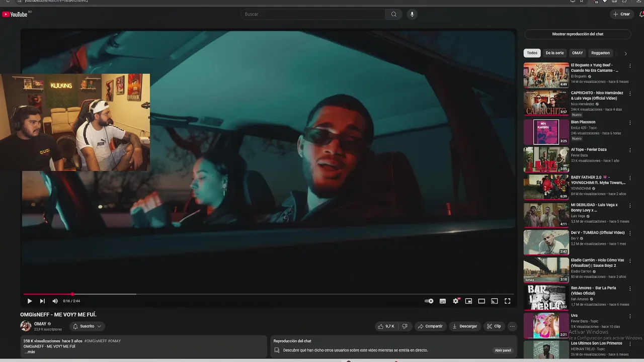Open options menu for CAPRICHITO video
Screen dimensions: 644x362
(629, 94)
